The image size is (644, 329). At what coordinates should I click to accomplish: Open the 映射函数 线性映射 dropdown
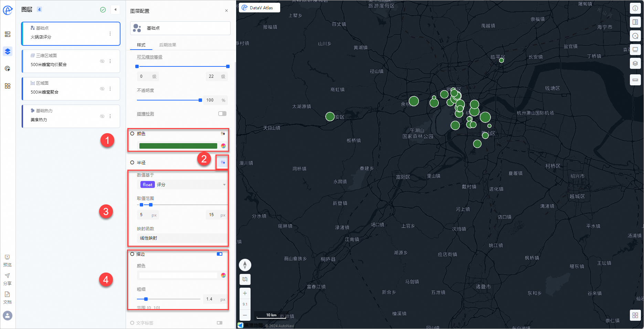point(182,238)
